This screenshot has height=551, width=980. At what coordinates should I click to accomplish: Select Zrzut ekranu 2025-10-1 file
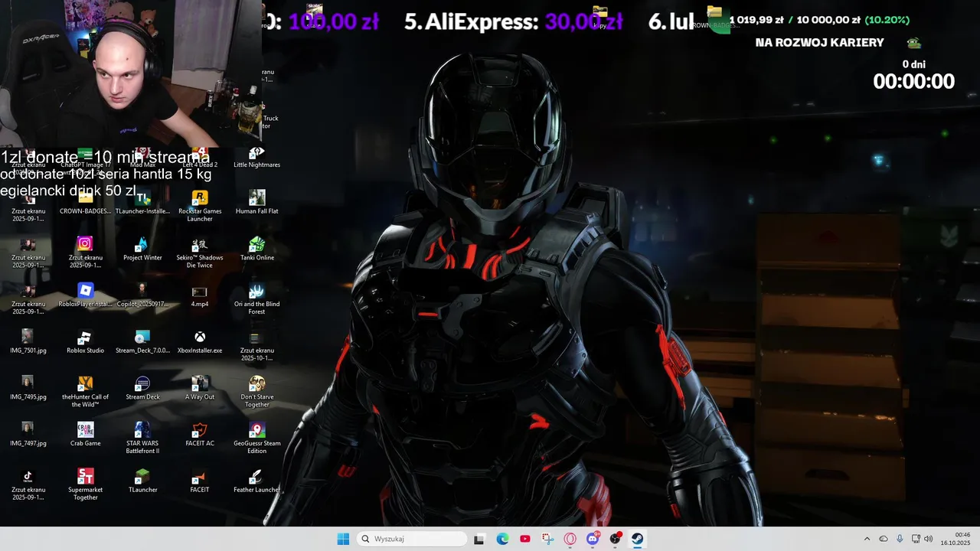click(256, 346)
